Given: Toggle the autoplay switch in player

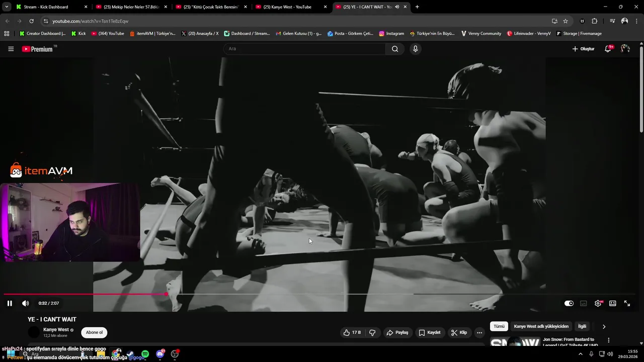Looking at the screenshot, I should (x=569, y=303).
